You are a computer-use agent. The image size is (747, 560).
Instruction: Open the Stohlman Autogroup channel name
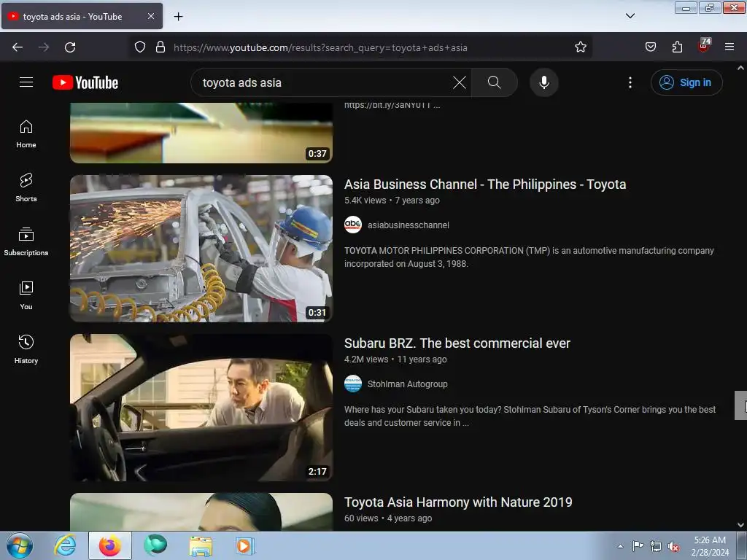coord(407,384)
